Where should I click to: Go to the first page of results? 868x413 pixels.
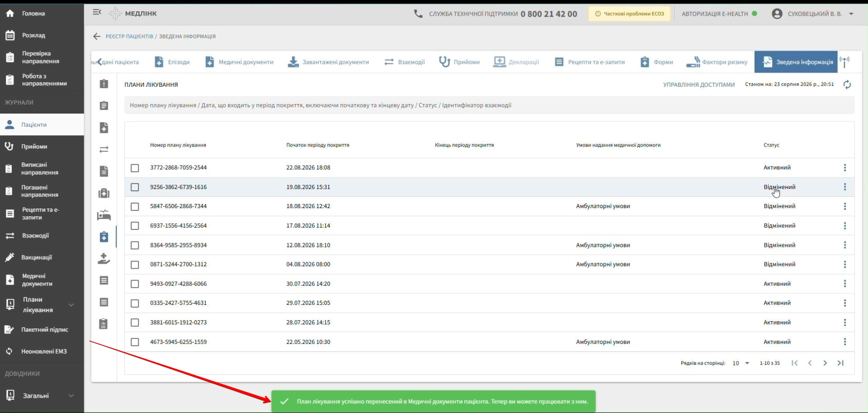794,363
